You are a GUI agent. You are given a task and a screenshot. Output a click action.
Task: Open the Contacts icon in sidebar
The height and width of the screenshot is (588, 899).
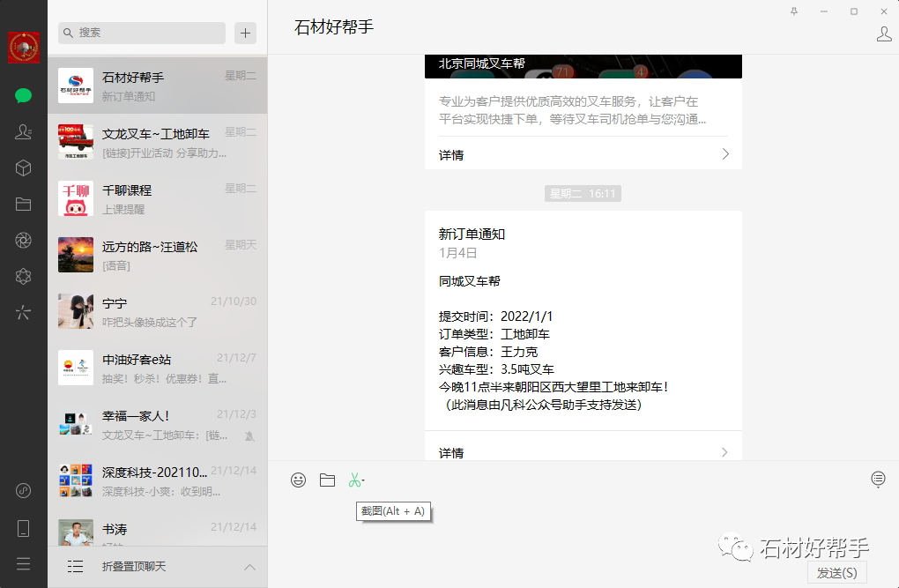[x=23, y=132]
